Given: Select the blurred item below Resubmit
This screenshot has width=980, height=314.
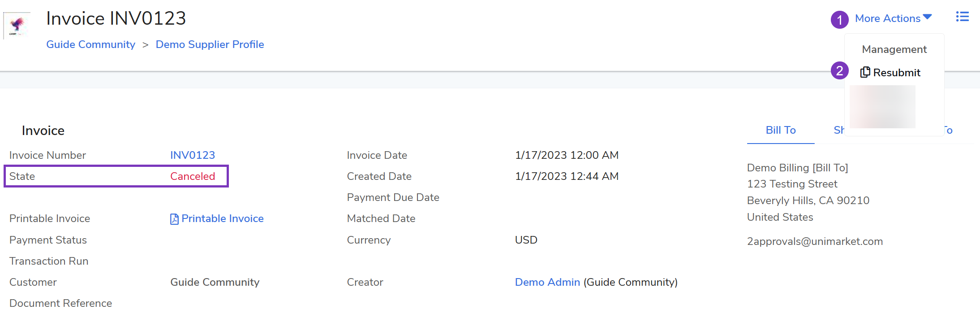Looking at the screenshot, I should [x=882, y=107].
